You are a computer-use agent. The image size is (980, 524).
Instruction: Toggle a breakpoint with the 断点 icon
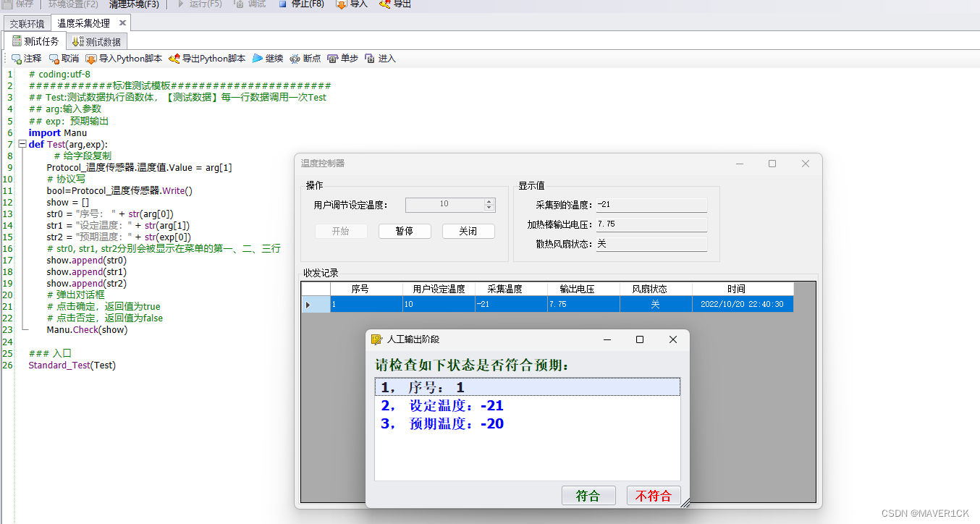(305, 59)
